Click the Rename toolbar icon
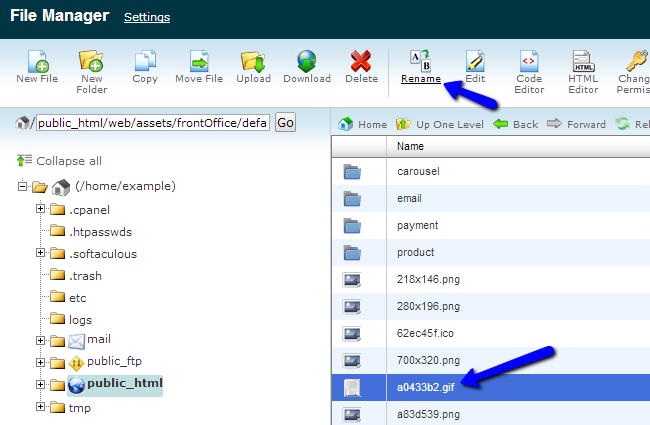650x425 pixels. click(x=420, y=61)
